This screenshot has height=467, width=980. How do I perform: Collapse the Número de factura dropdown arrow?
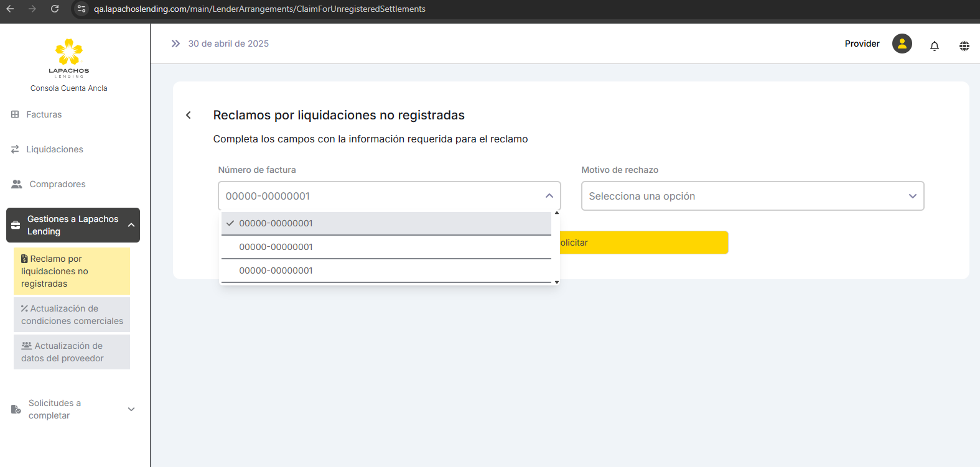tap(549, 196)
